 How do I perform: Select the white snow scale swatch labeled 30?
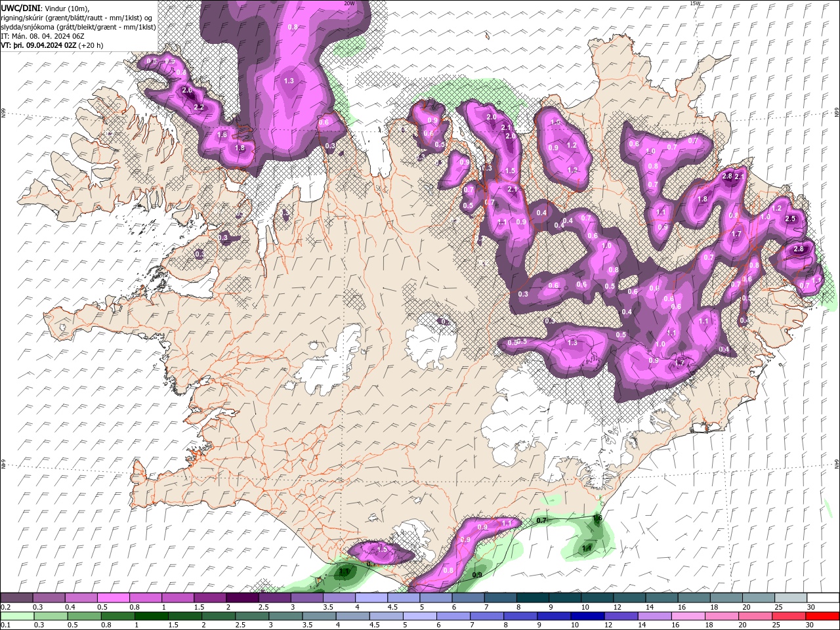[823, 598]
